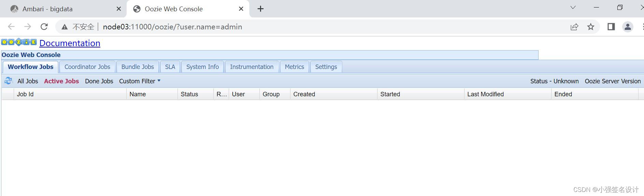The image size is (644, 196).
Task: Sort by the Status column header
Action: (196, 94)
